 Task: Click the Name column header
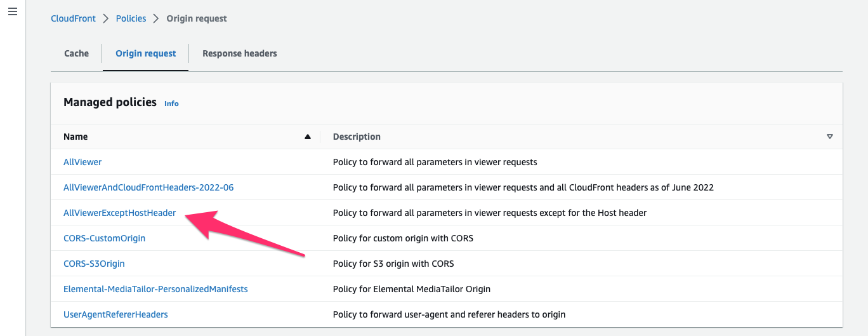click(76, 137)
